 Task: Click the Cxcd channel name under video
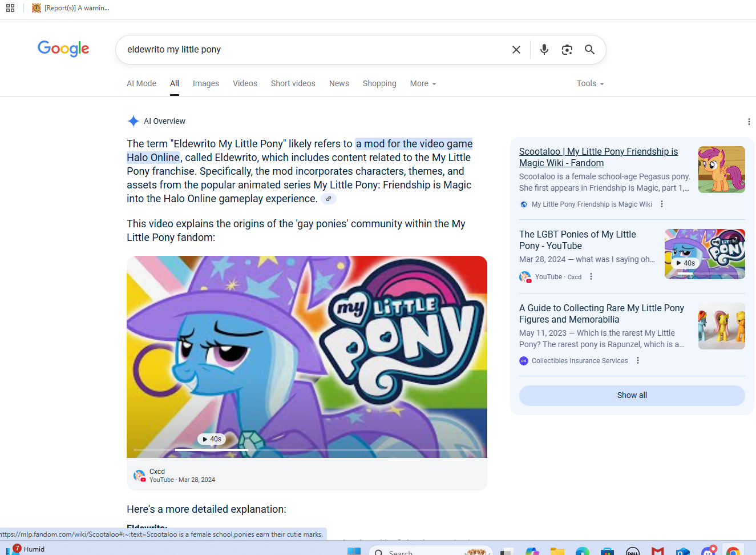pyautogui.click(x=157, y=472)
